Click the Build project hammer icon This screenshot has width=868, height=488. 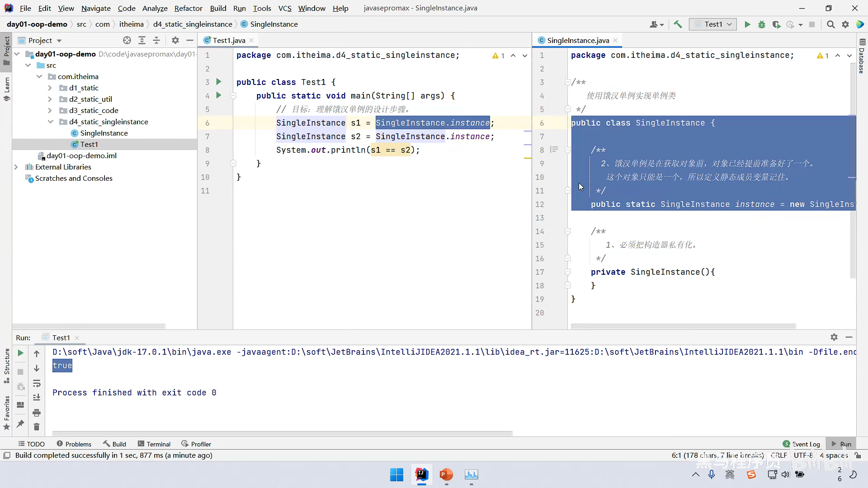tap(678, 24)
